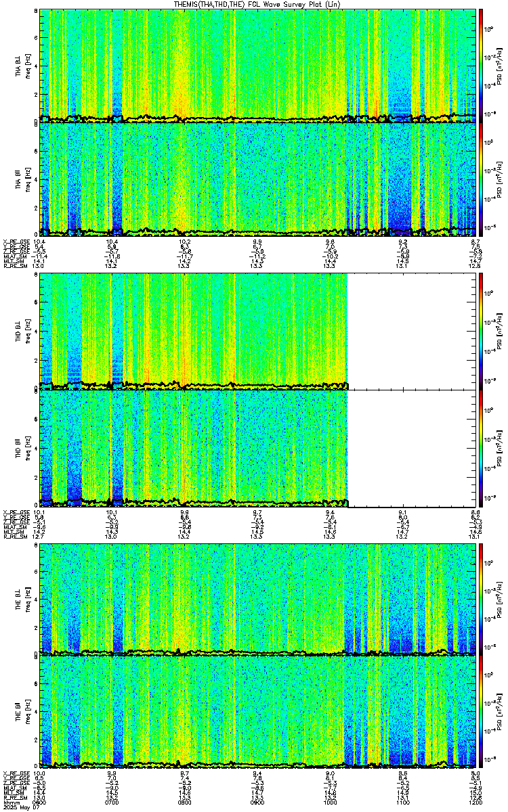
Task: Select the THE B-parallel spectrogram panel
Action: 258,713
